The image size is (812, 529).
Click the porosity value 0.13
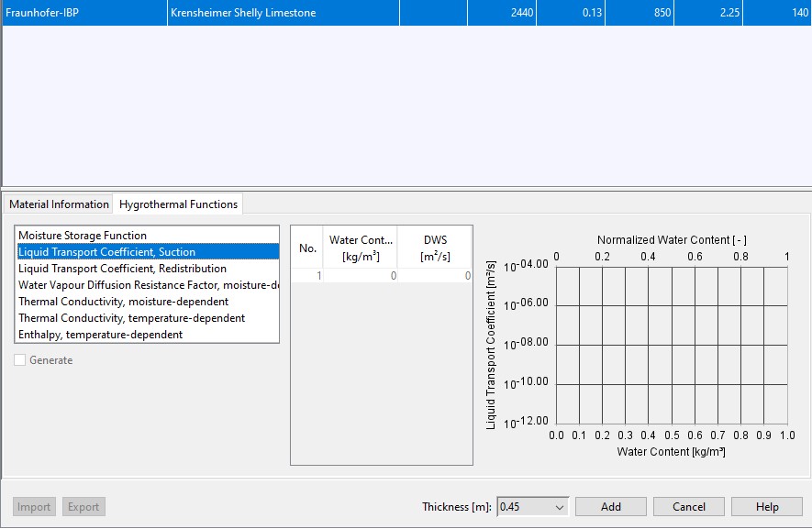tap(571, 13)
